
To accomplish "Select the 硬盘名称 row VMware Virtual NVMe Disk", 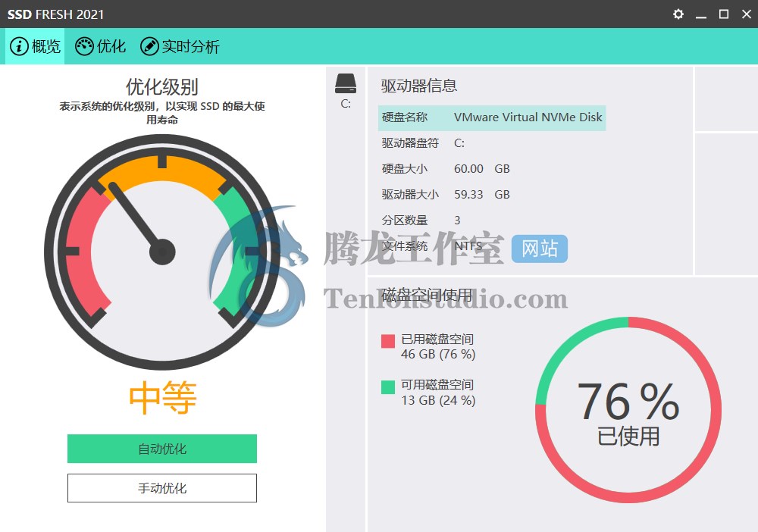I will tap(492, 117).
